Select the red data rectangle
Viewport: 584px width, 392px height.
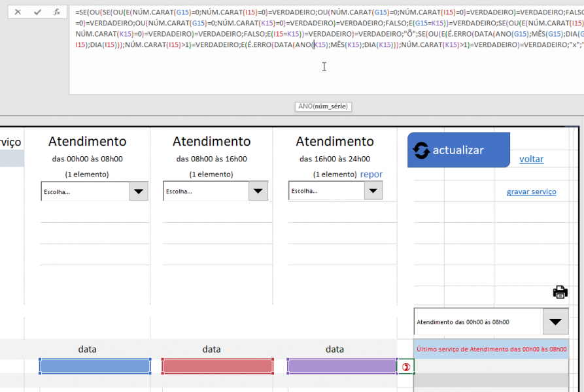217,367
